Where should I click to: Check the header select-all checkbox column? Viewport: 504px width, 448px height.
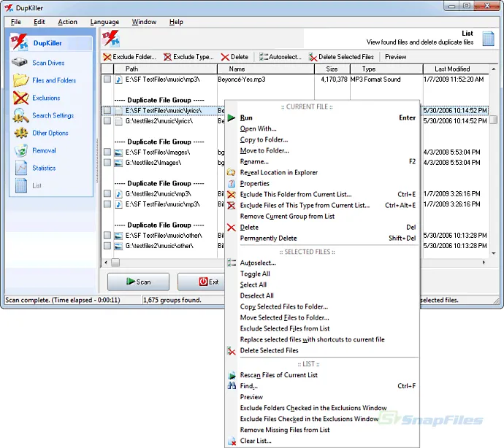[107, 69]
